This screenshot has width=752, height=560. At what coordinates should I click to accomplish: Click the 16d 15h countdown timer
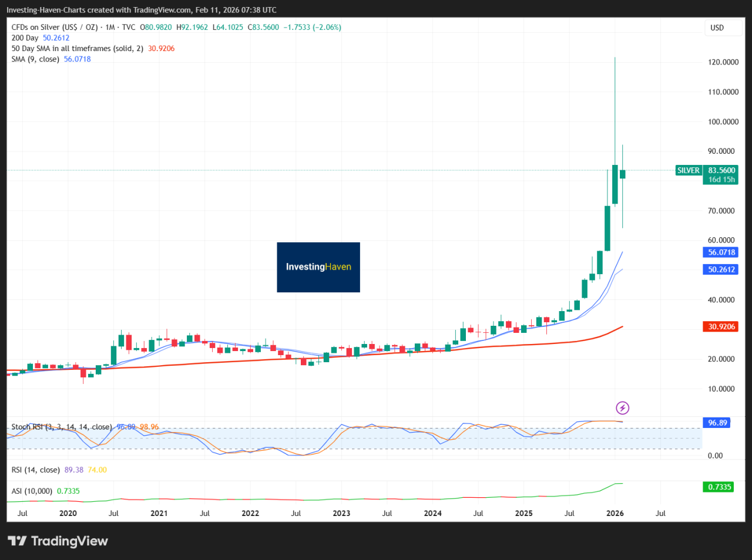click(720, 178)
